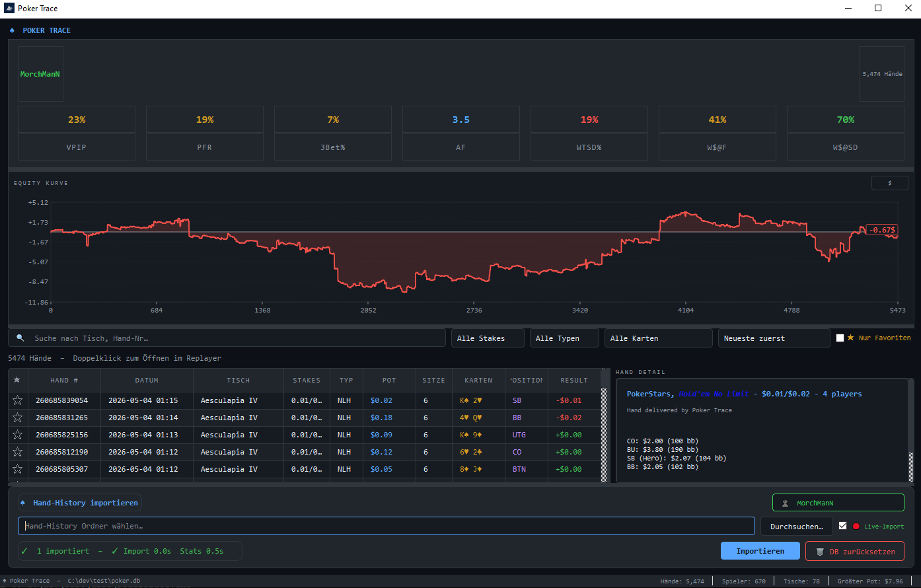The image size is (921, 588).
Task: Click the -0.67$ equity curve end marker
Action: point(882,230)
